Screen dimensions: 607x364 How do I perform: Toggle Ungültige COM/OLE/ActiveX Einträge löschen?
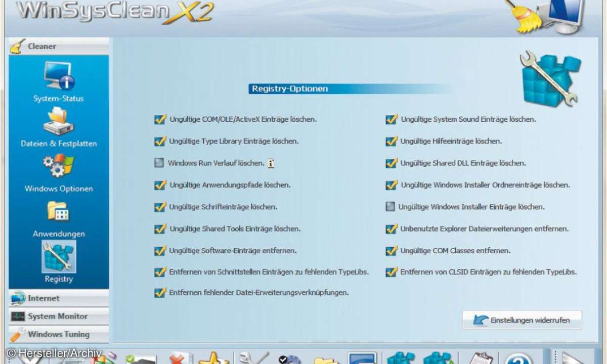tap(160, 120)
